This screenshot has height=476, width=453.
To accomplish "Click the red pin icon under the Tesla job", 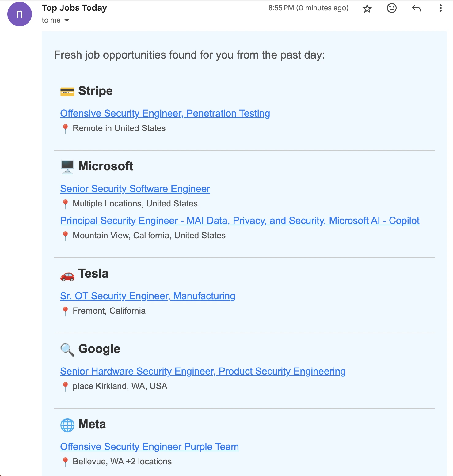I will 65,310.
